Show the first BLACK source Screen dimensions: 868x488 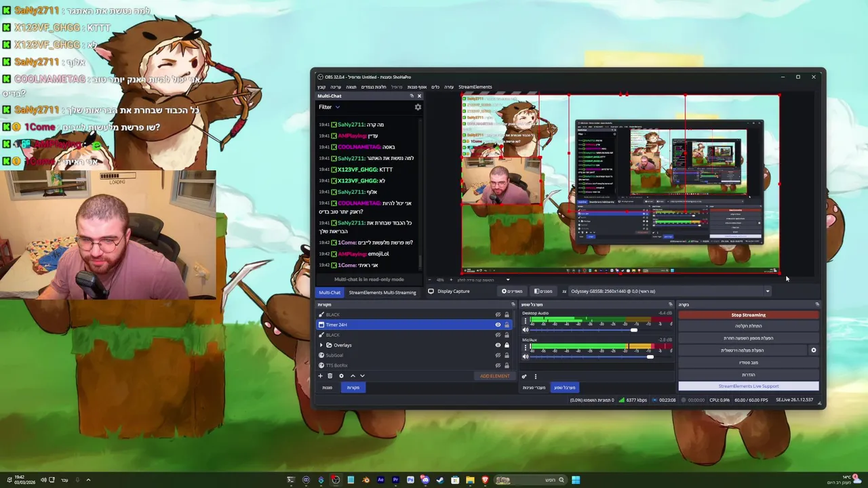pos(498,314)
